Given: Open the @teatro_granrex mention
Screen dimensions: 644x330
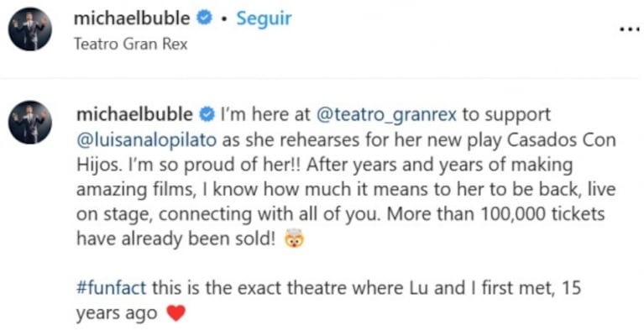Looking at the screenshot, I should pos(386,116).
